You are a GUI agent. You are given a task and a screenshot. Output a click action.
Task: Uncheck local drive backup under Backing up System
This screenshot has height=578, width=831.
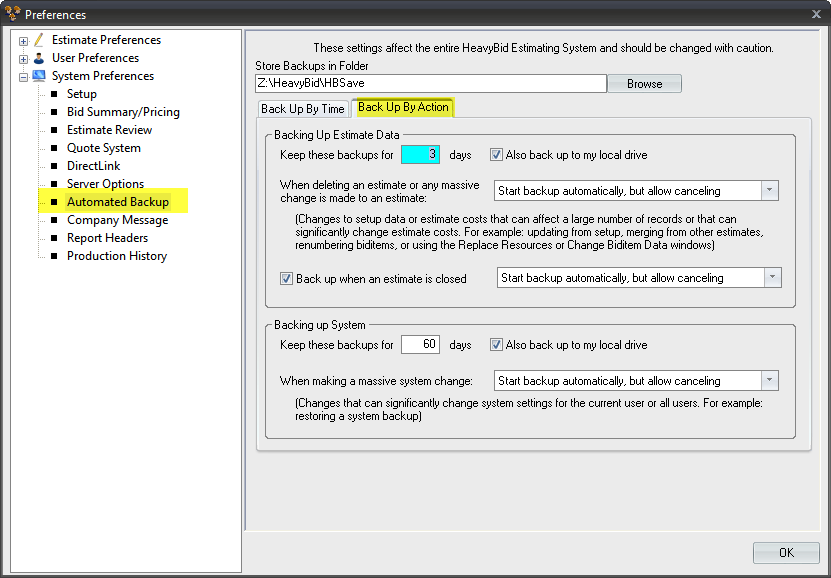click(496, 344)
